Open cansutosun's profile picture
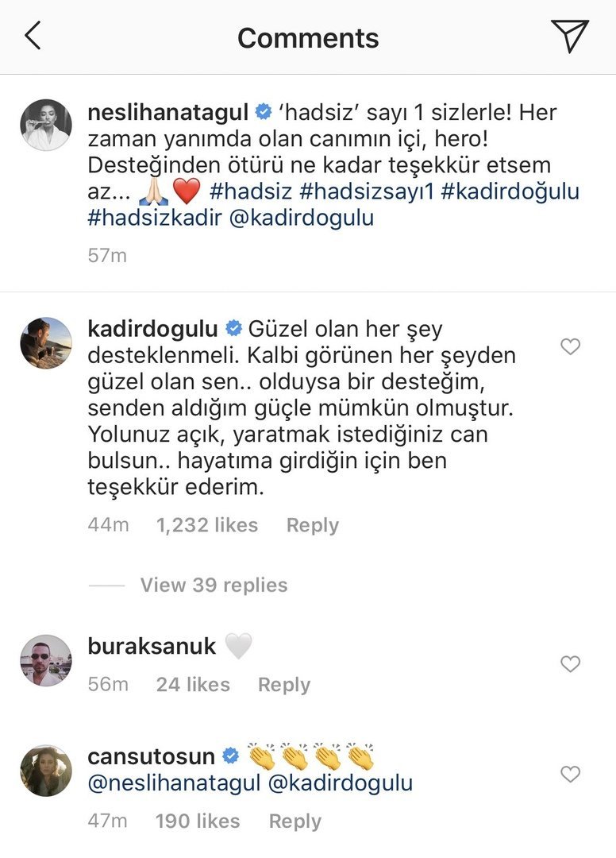This screenshot has height=858, width=616. coord(46,771)
